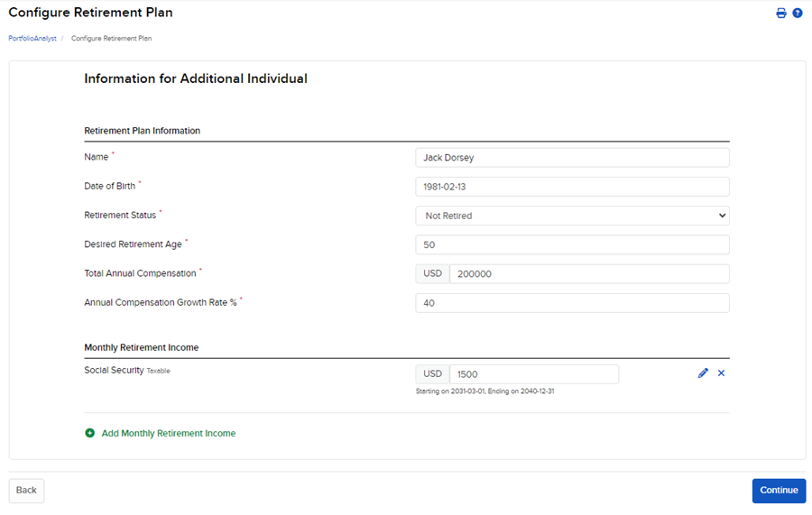Screen dimensions: 812x515
Task: Go to the PortfolioAnalyst breadcrumb link
Action: point(32,39)
